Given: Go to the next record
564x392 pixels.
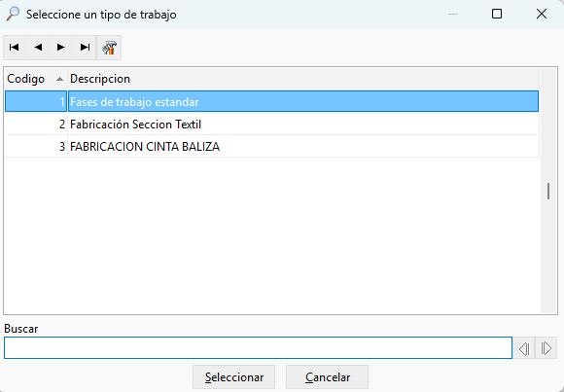Looking at the screenshot, I should [x=61, y=47].
